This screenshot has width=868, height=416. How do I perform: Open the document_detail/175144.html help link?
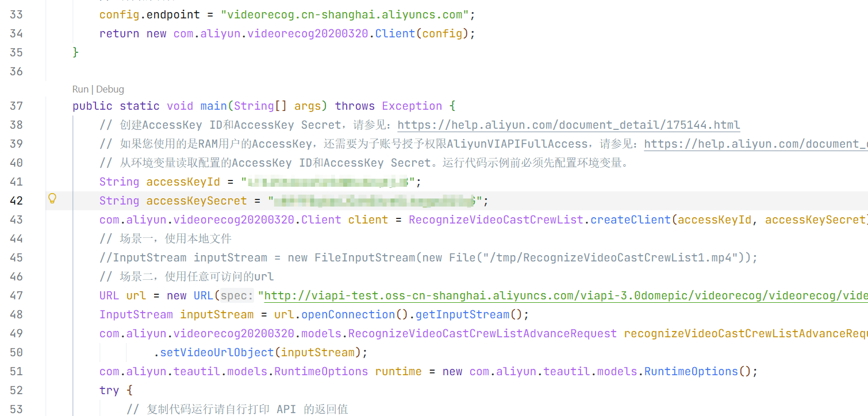click(569, 125)
